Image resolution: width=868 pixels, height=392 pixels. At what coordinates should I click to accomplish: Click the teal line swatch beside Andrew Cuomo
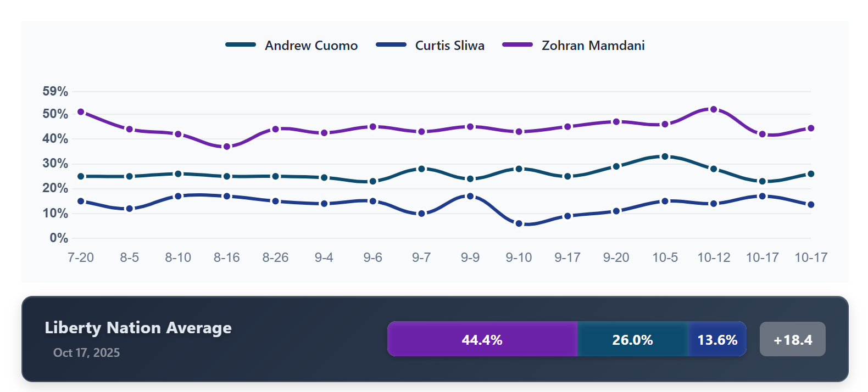point(241,45)
